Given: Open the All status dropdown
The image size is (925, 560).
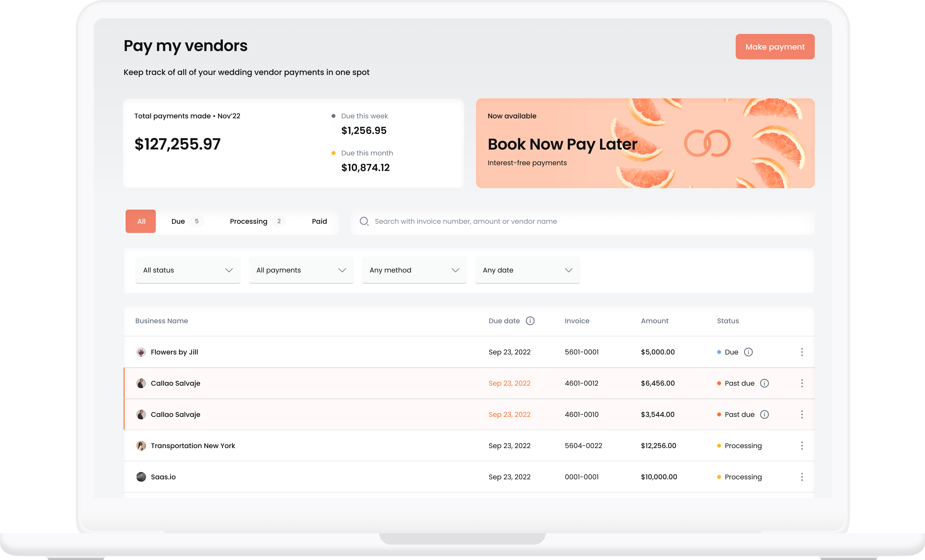Looking at the screenshot, I should [x=188, y=270].
